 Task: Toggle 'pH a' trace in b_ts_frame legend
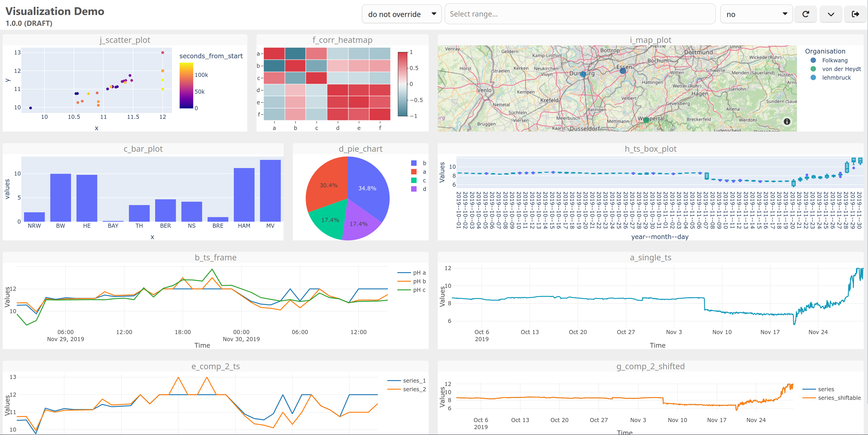(411, 273)
